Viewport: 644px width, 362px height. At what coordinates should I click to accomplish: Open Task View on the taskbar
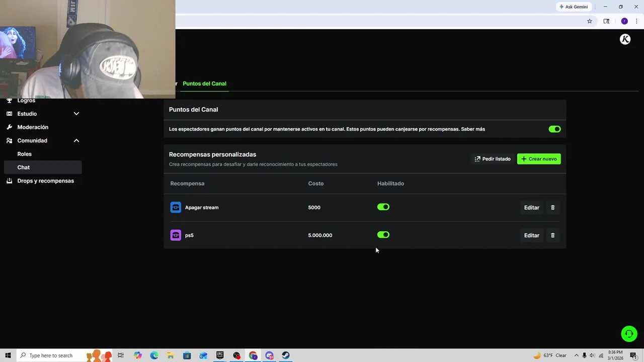click(121, 355)
